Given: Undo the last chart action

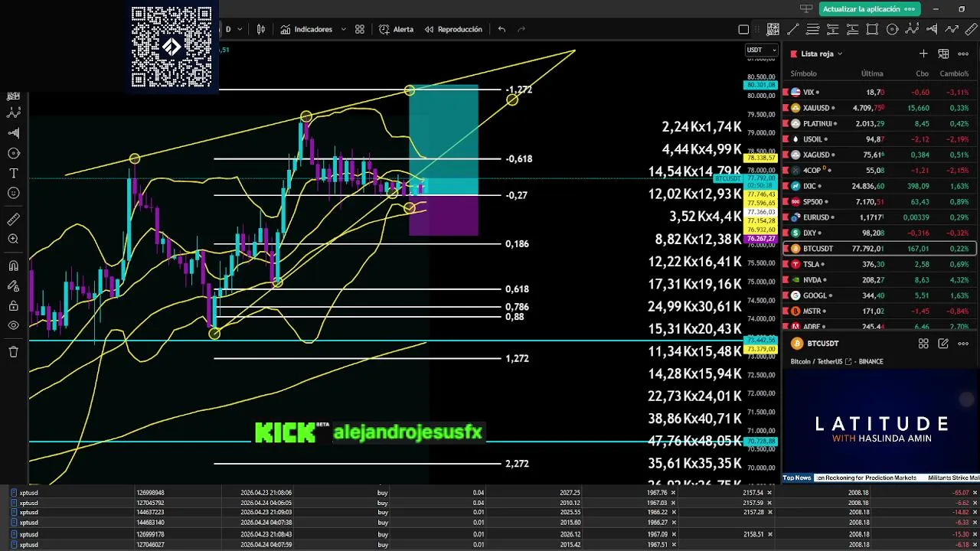Looking at the screenshot, I should click(501, 29).
